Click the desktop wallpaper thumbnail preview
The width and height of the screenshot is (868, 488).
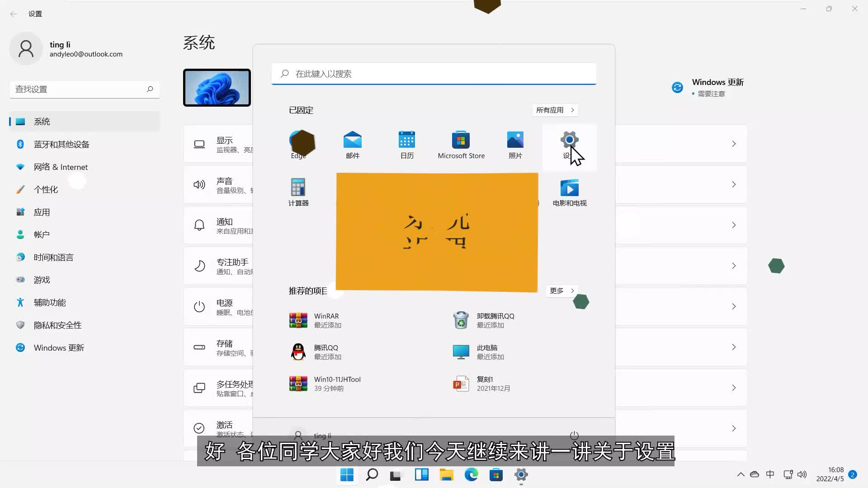[217, 88]
